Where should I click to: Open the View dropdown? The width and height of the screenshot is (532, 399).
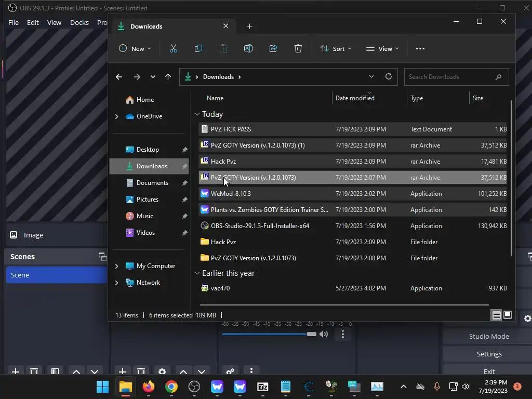coord(382,48)
